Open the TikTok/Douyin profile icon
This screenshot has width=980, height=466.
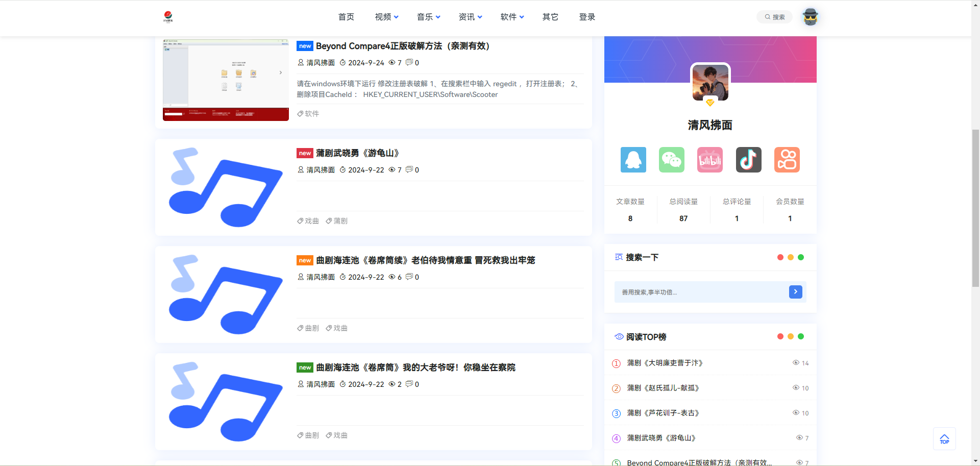[x=748, y=160]
